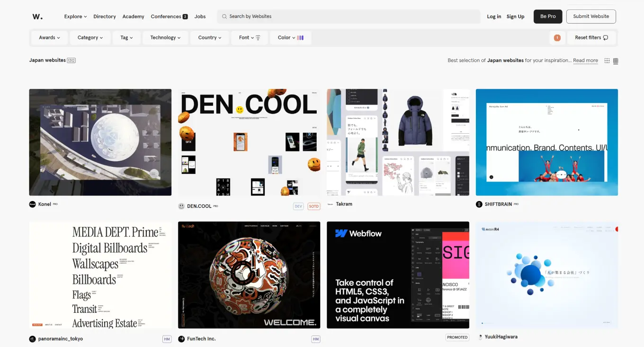Open the Color filter dropdown
This screenshot has height=347, width=644.
pos(291,37)
